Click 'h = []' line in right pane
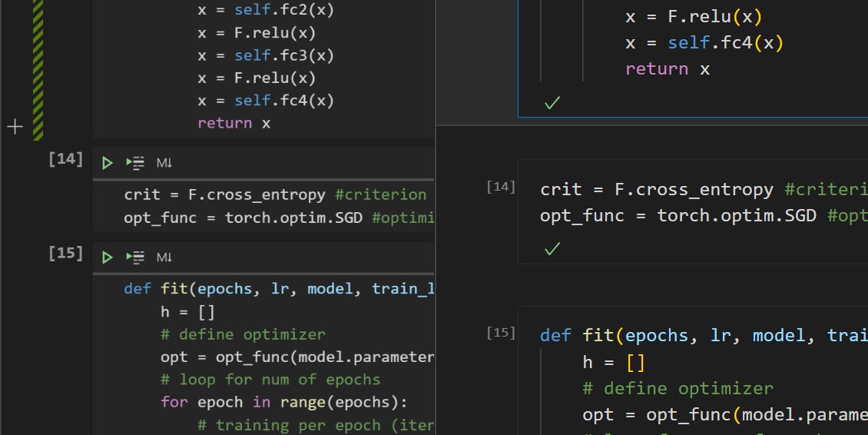Image resolution: width=868 pixels, height=435 pixels. coord(614,363)
